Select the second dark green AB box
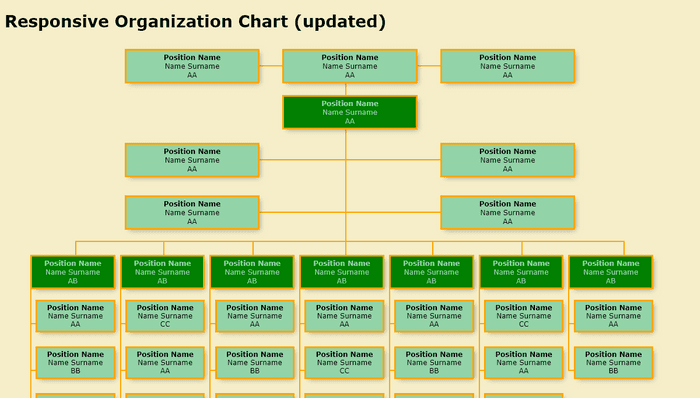Screen dimensions: 700x398 (162, 272)
